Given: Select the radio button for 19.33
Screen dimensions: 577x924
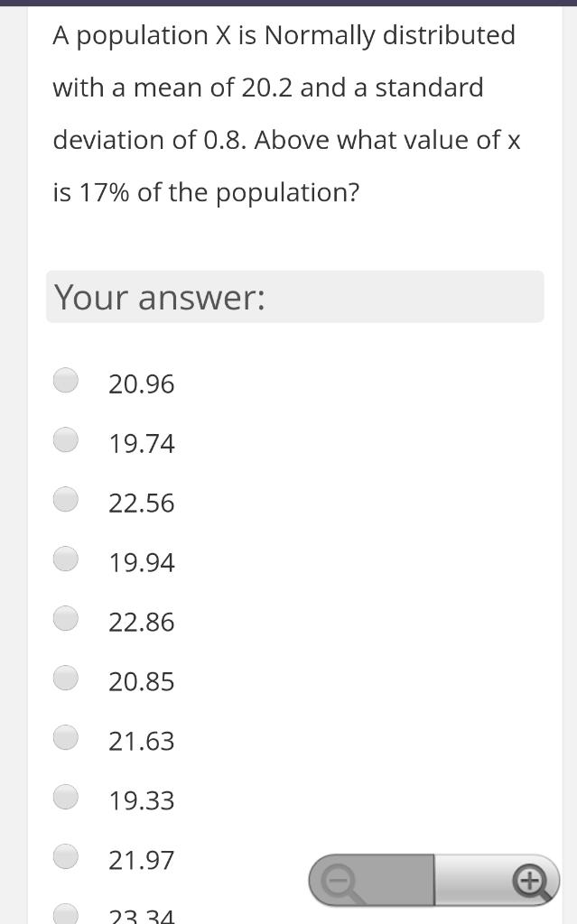Looking at the screenshot, I should click(x=65, y=796).
